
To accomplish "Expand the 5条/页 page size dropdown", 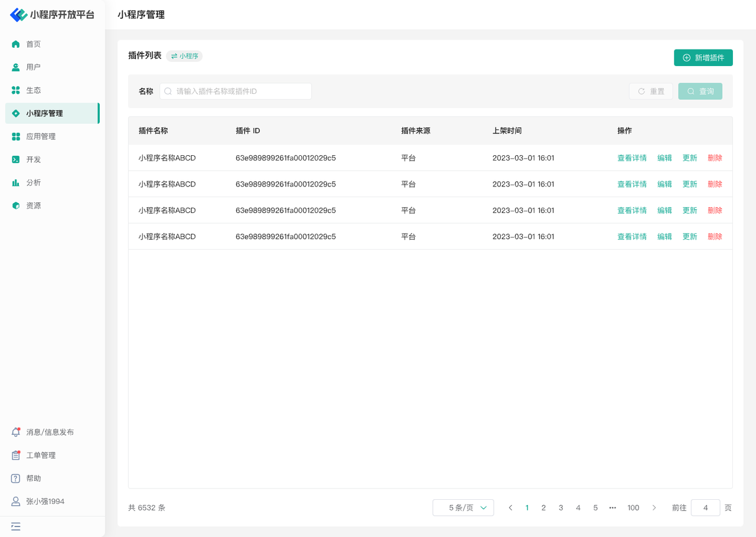I will point(463,507).
